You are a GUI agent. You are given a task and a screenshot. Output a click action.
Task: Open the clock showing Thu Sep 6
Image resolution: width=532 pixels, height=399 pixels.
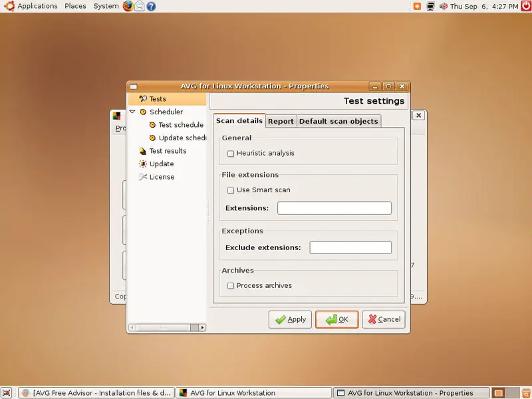484,7
